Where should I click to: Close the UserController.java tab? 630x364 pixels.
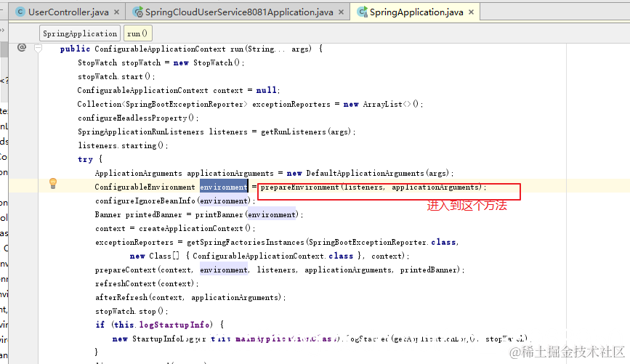(x=116, y=12)
